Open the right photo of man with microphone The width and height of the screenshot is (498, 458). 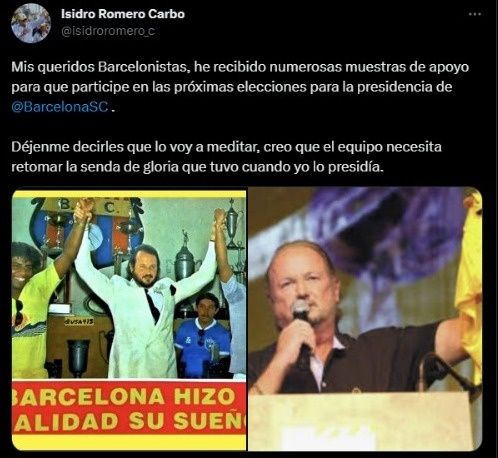(x=365, y=319)
